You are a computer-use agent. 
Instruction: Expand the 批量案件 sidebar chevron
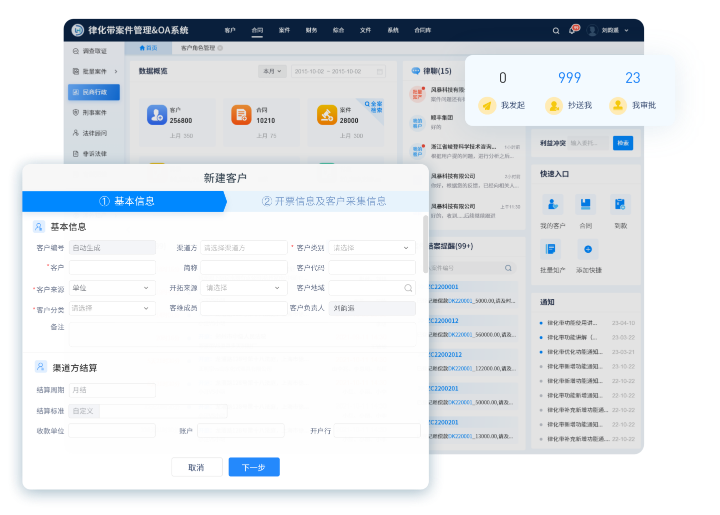[116, 72]
